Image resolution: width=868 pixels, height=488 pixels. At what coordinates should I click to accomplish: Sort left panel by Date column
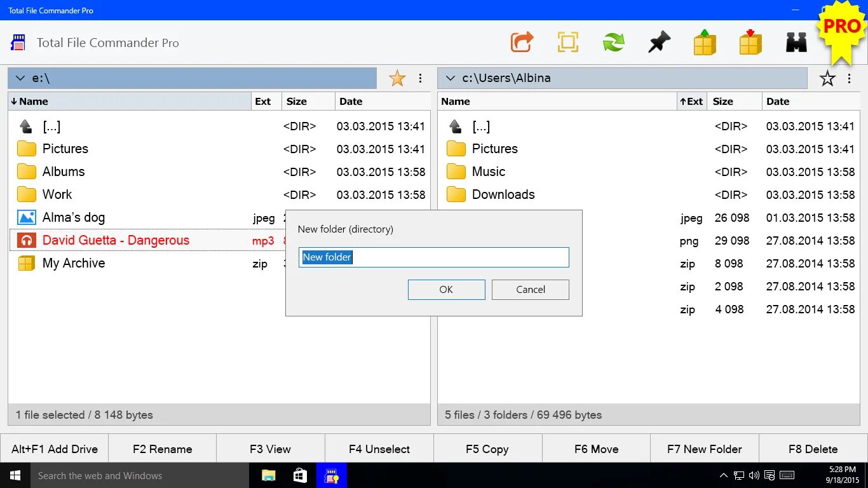(383, 101)
